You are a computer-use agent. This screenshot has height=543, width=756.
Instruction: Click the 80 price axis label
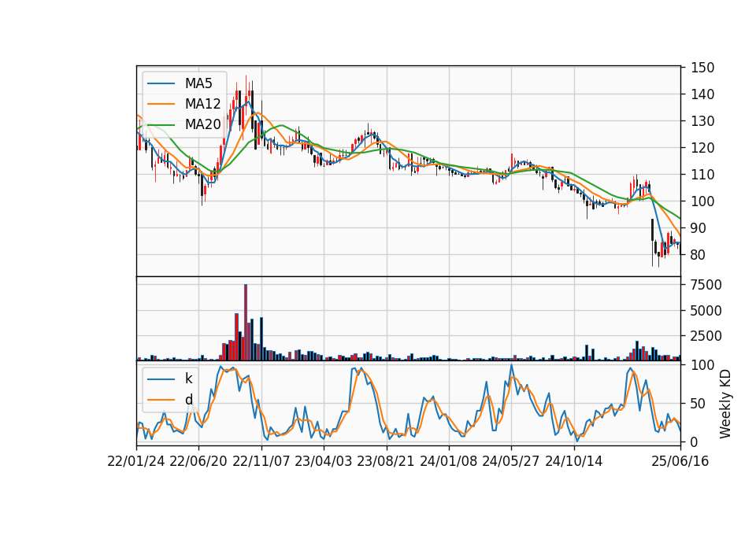(699, 255)
